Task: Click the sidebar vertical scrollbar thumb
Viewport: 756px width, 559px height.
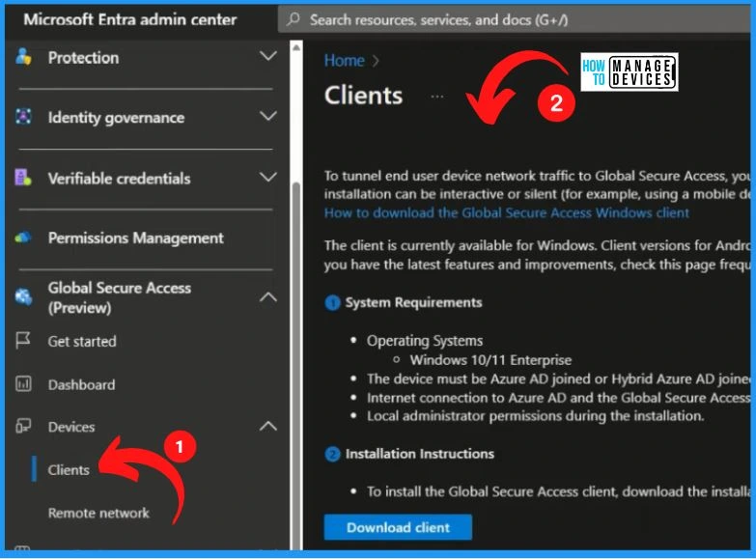Action: click(296, 367)
